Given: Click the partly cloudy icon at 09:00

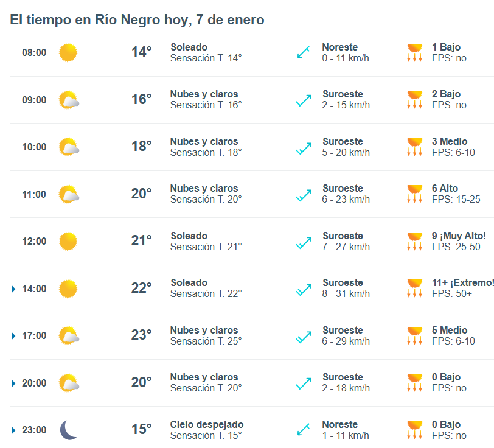Looking at the screenshot, I should pyautogui.click(x=69, y=100).
